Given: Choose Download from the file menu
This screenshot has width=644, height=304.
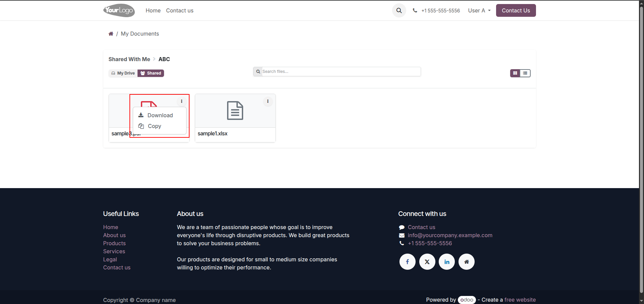Looking at the screenshot, I should coord(160,115).
